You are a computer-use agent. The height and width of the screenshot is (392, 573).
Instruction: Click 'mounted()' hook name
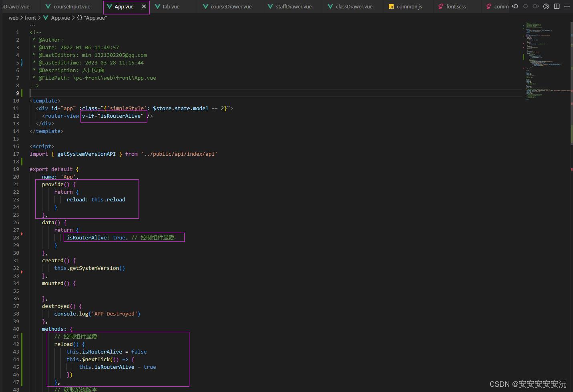pos(56,283)
